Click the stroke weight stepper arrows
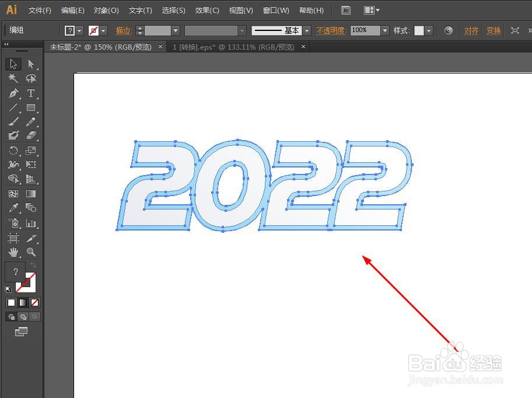532x398 pixels. click(x=140, y=31)
